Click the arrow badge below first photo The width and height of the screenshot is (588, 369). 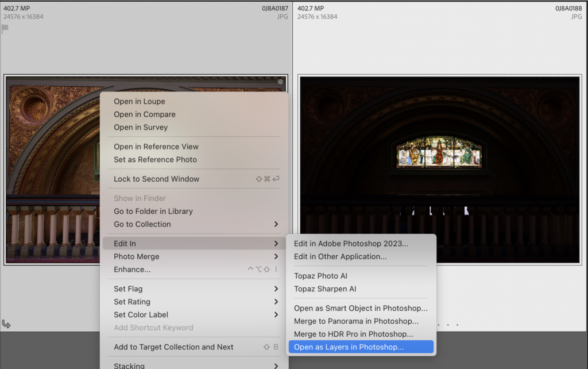(x=6, y=324)
